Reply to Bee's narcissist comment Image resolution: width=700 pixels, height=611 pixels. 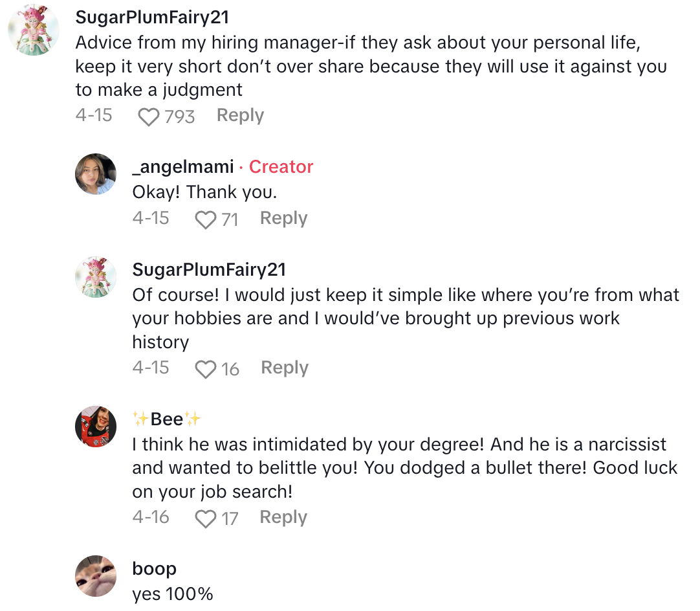pos(283,517)
